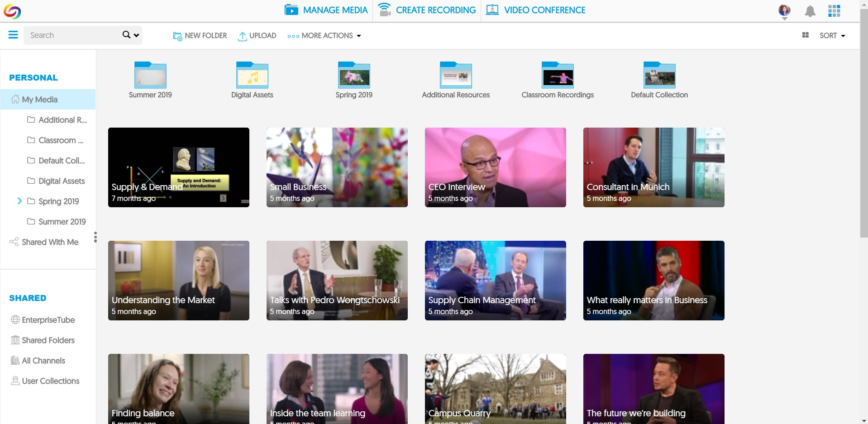Open Consultant in Munich video

click(654, 167)
